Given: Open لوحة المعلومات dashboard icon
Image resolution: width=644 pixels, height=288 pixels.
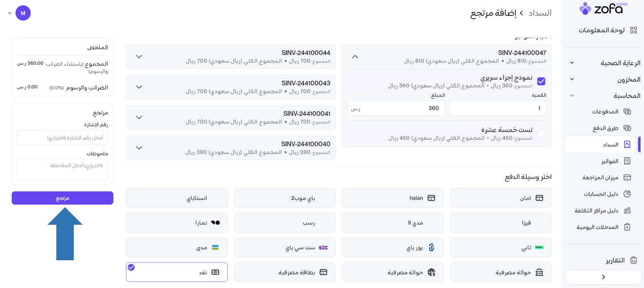Looking at the screenshot, I should coord(633,30).
